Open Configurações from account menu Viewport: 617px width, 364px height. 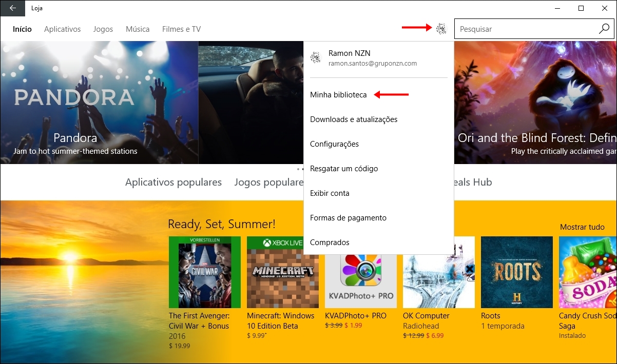(334, 144)
